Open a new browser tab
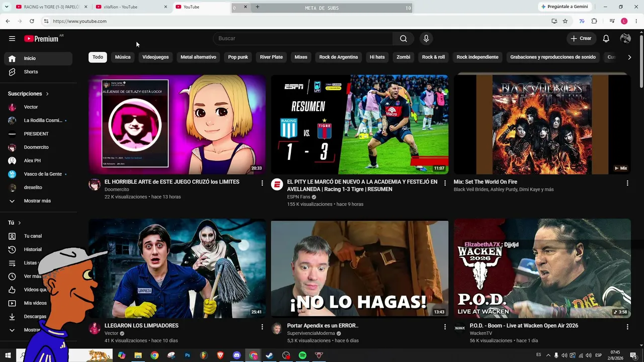Image resolution: width=644 pixels, height=362 pixels. 257,7
